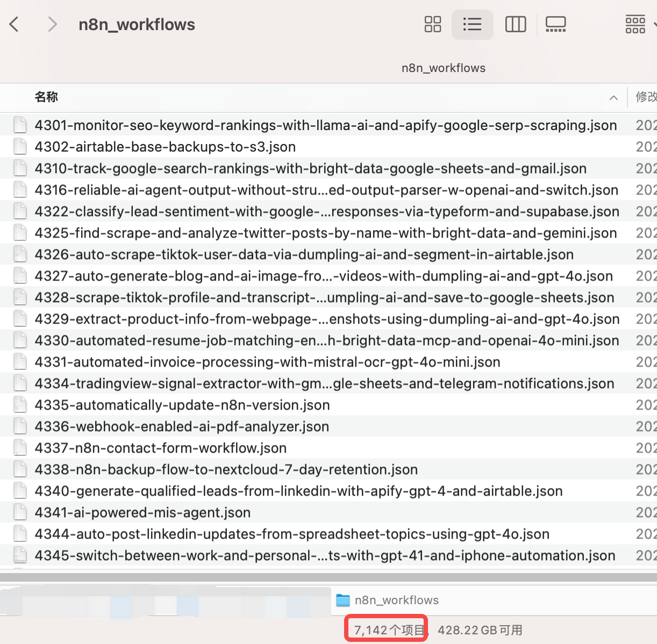Screen dimensions: 657x644
Task: Click document icon beside 4341-ai-powered-mis-agent.json
Action: (20, 512)
